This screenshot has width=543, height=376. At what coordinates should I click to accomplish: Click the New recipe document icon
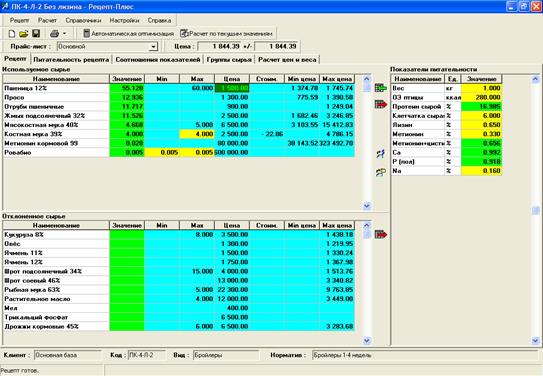click(12, 34)
